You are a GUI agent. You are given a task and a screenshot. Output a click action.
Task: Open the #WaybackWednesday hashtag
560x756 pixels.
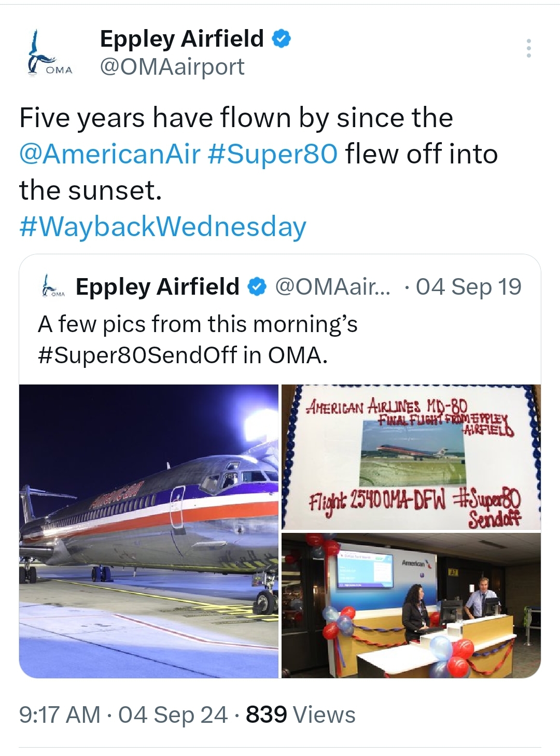pyautogui.click(x=163, y=227)
